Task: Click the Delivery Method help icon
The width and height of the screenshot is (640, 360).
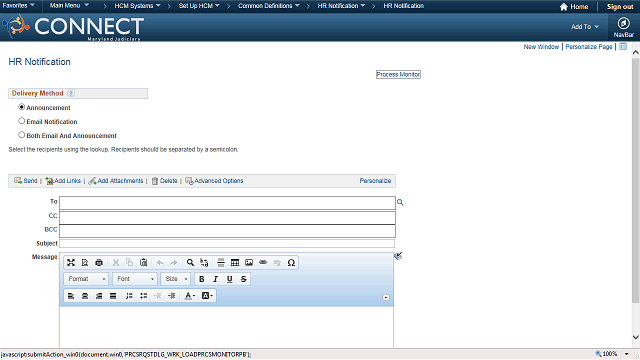Action: click(x=71, y=93)
